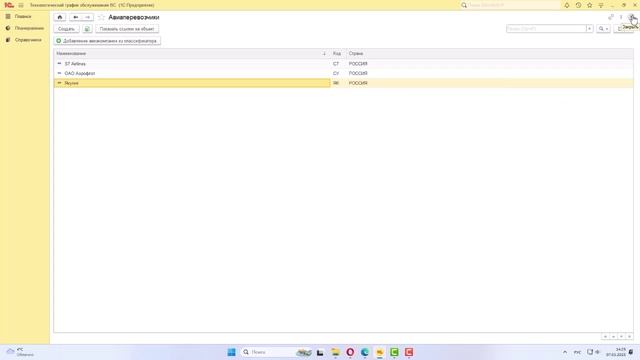Click Добавление авиакомпании из классификатора button

point(107,41)
